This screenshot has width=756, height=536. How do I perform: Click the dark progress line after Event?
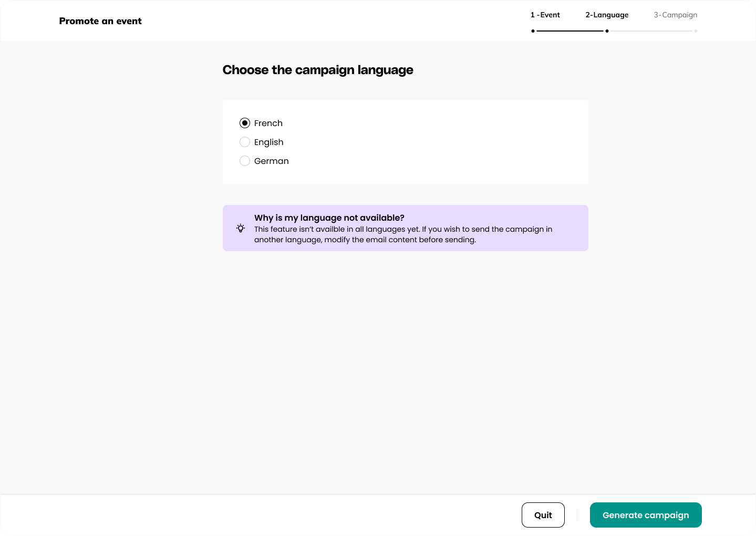[570, 31]
